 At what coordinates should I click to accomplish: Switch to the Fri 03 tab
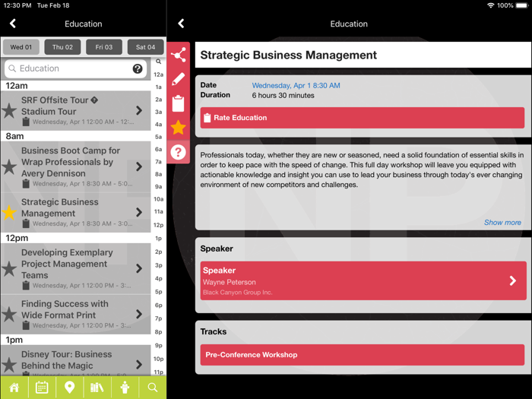[x=104, y=47]
